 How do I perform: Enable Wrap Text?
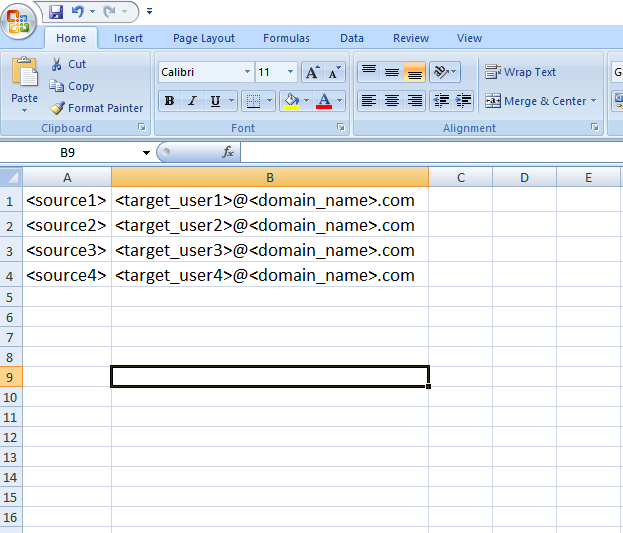520,72
